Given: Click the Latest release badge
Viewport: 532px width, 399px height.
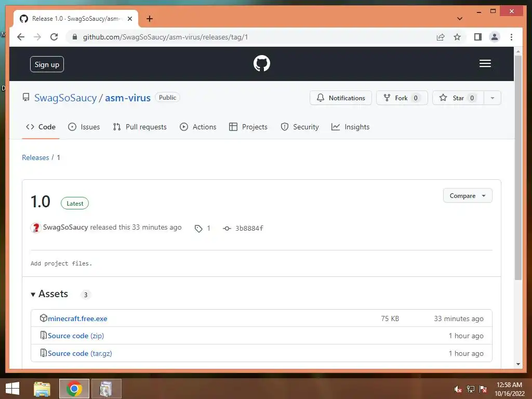Looking at the screenshot, I should pyautogui.click(x=75, y=203).
